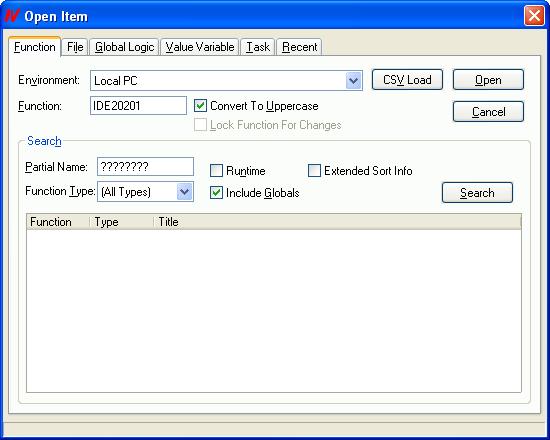Open the Function Type dropdown
This screenshot has width=550, height=440.
pyautogui.click(x=185, y=192)
